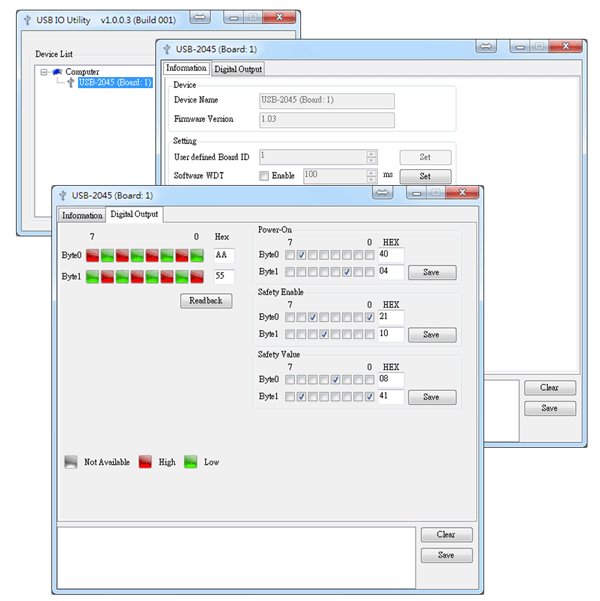Image resolution: width=600 pixels, height=601 pixels.
Task: Save the Safety Value settings
Action: click(432, 397)
